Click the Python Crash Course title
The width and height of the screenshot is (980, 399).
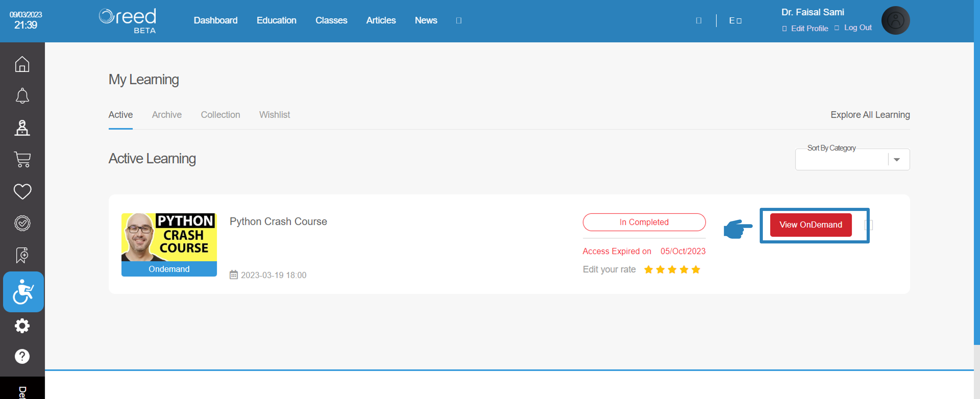coord(278,222)
